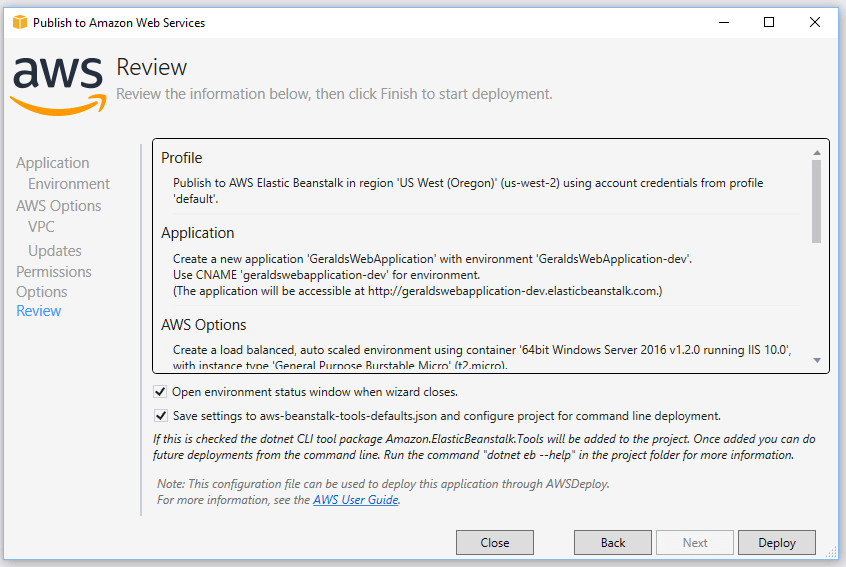This screenshot has width=846, height=567.
Task: Minimize the Publish to Amazon Web Services window
Action: (724, 22)
